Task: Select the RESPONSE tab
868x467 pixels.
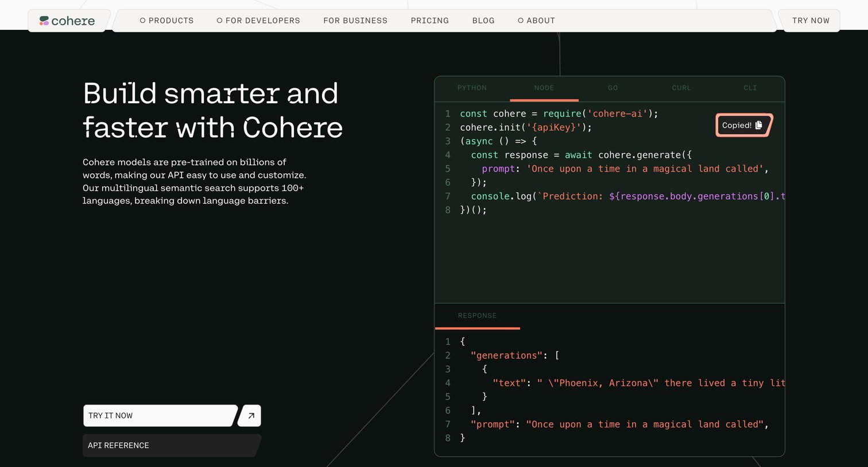Action: [477, 316]
